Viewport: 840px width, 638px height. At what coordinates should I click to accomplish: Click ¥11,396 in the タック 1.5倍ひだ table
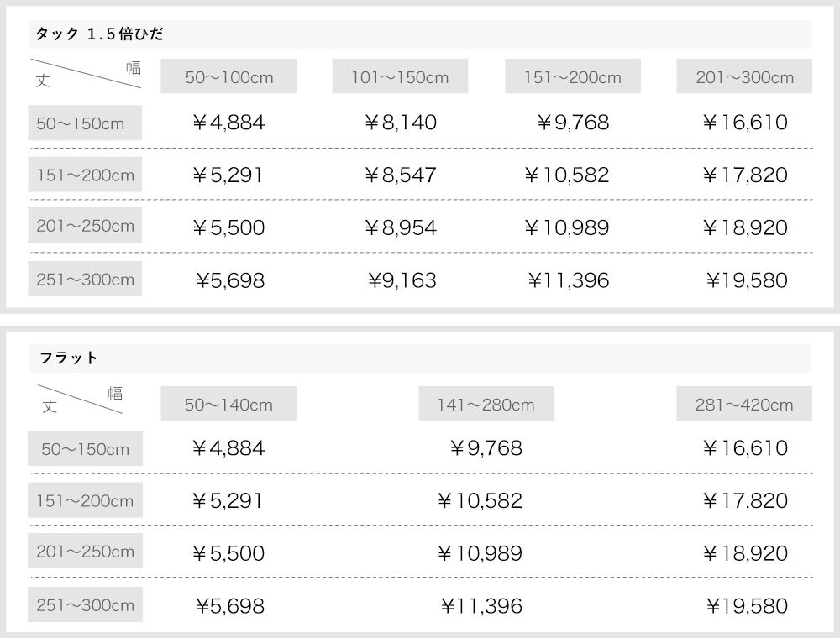coord(569,280)
